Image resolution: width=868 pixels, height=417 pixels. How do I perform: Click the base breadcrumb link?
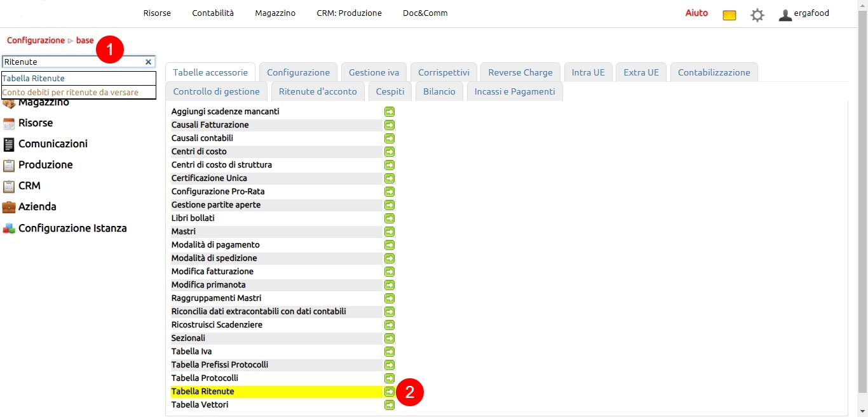tap(85, 40)
